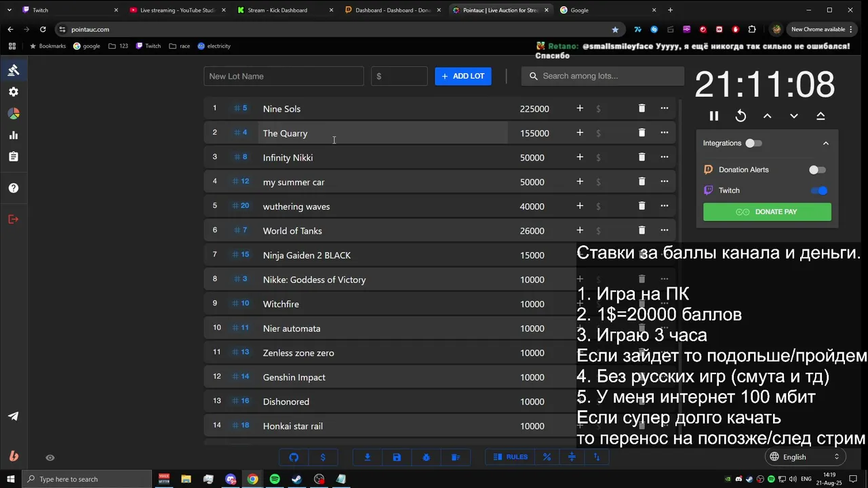The image size is (868, 488).
Task: Click plus on World of Tanks row
Action: [x=580, y=230]
